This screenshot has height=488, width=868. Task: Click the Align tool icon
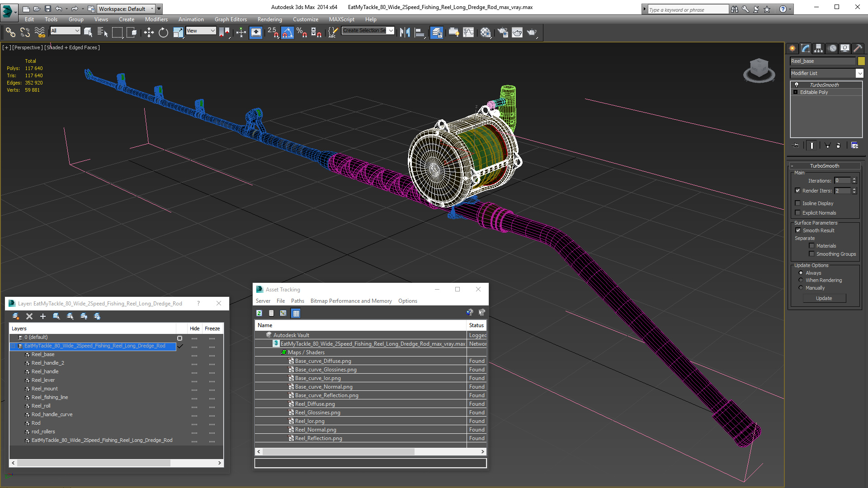click(x=420, y=33)
